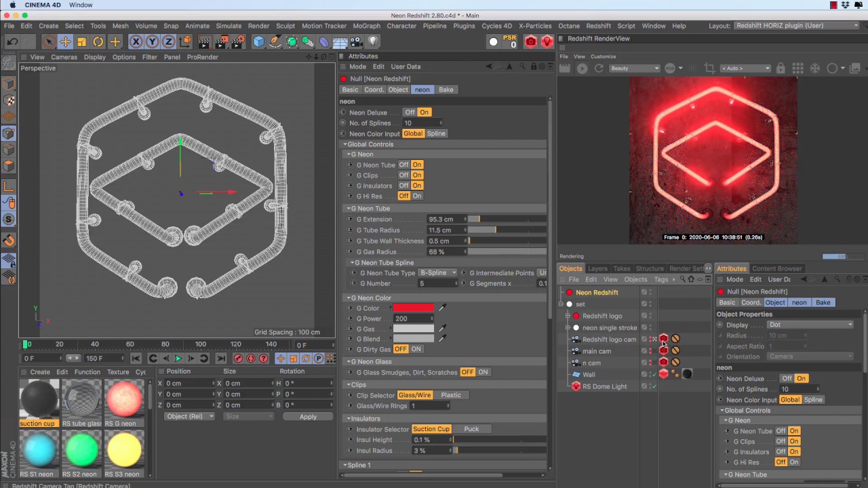Click the Record Active Objects button
The width and height of the screenshot is (868, 488).
tap(238, 359)
